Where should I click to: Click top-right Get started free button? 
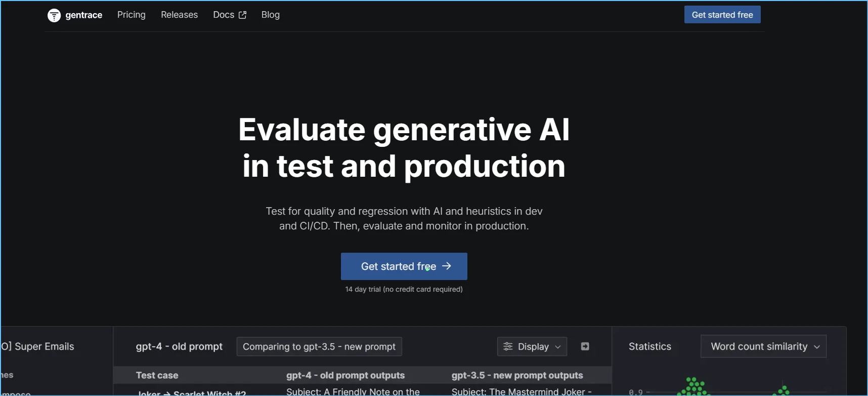(x=722, y=15)
